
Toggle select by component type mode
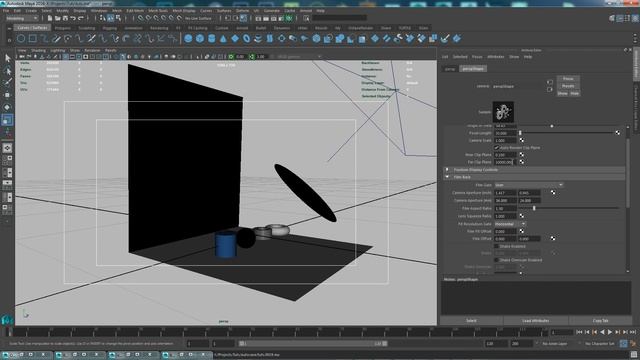click(x=118, y=18)
